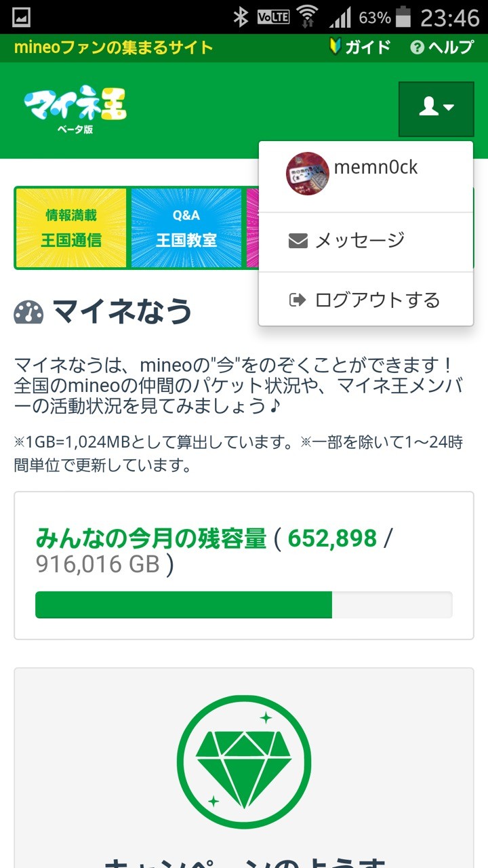Screen dimensions: 488x868
Task: Tap the マイネなう heading
Action: pos(123,312)
